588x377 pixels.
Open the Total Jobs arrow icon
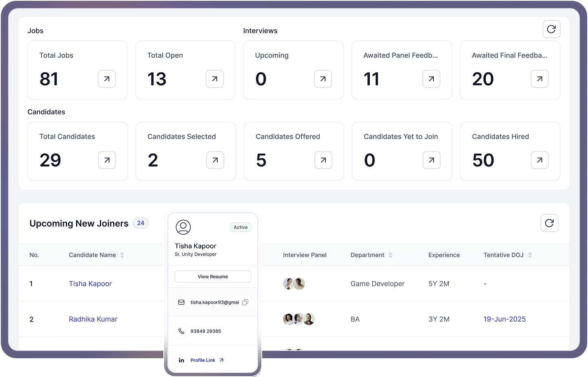coord(107,79)
